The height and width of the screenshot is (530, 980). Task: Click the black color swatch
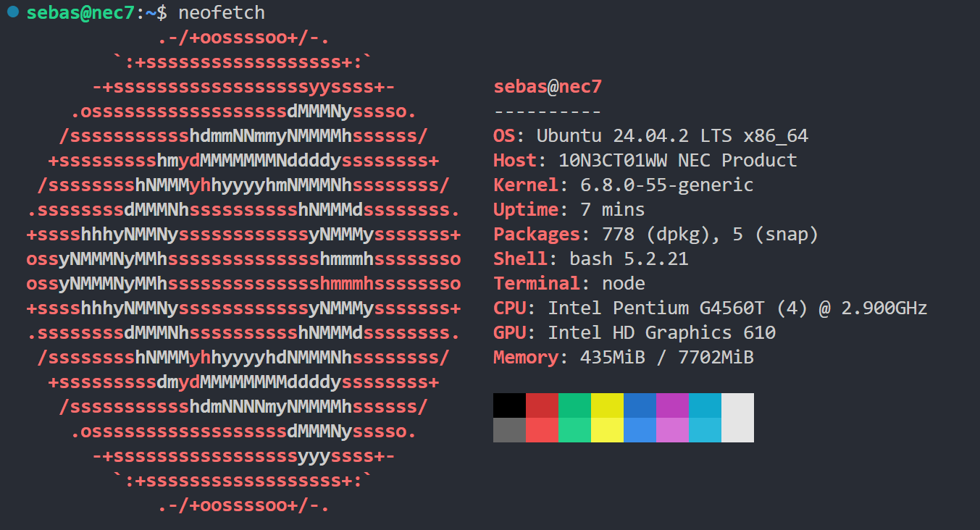pos(509,405)
